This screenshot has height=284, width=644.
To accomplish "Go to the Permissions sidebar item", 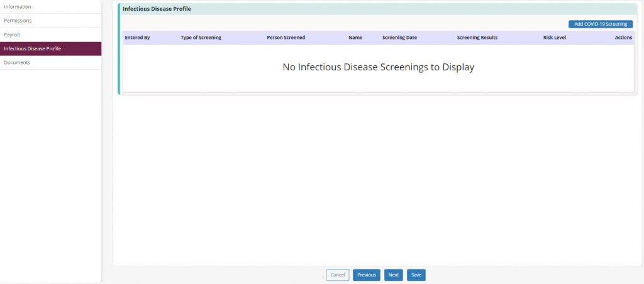I will click(x=50, y=21).
